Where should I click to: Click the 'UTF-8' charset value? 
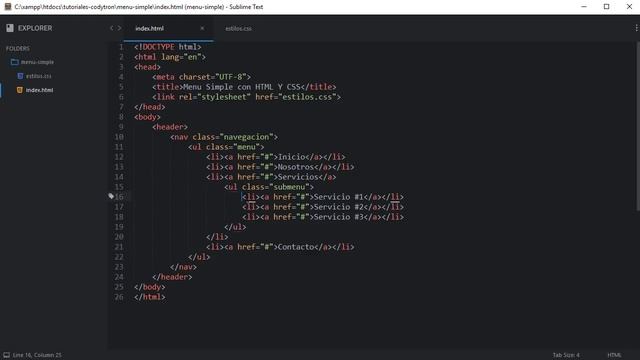233,77
